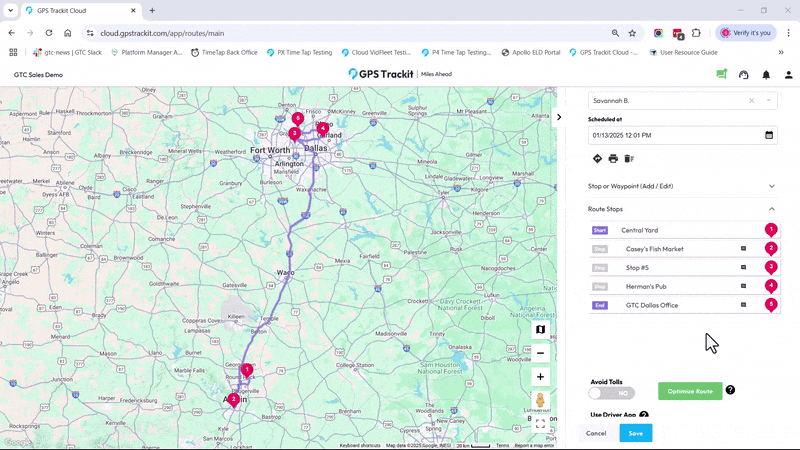Bookmark this page with star icon
The width and height of the screenshot is (800, 450).
pos(632,33)
